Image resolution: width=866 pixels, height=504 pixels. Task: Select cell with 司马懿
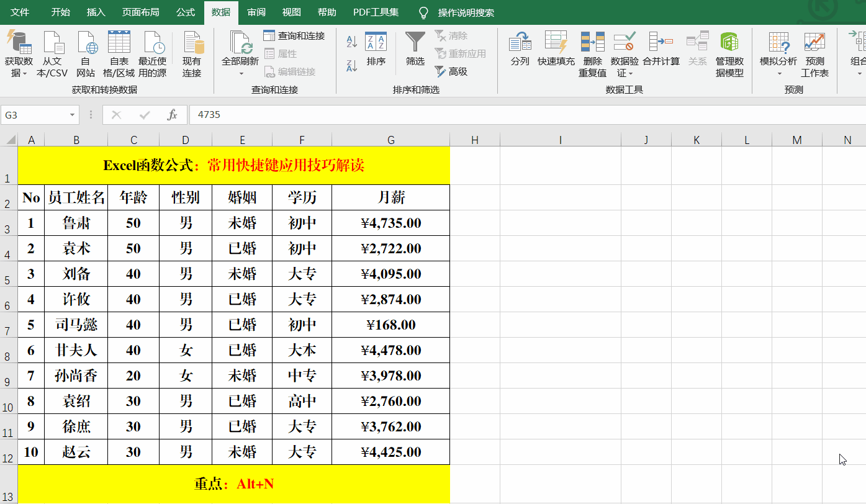point(76,325)
